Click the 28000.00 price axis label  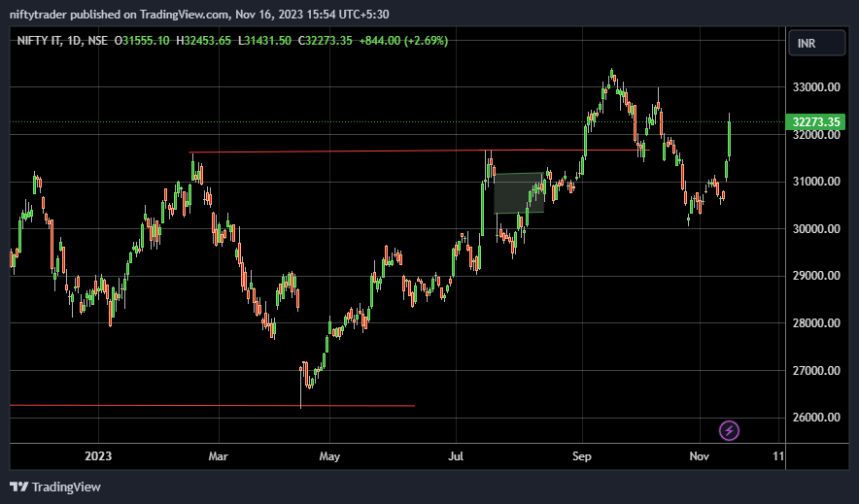pos(816,322)
